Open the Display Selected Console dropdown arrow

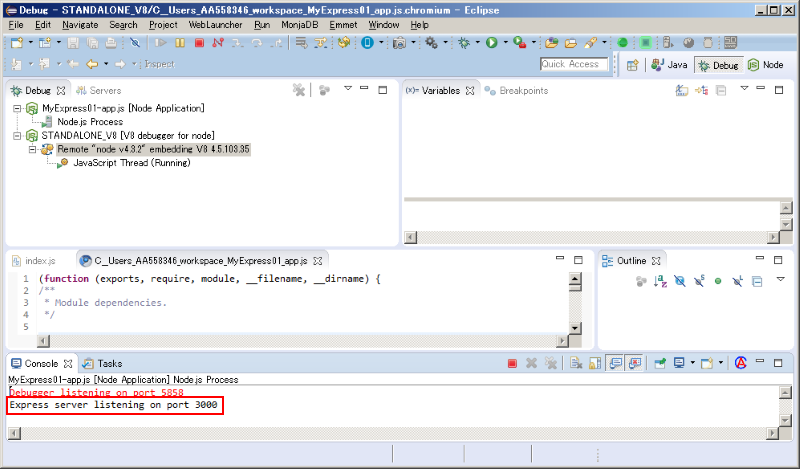click(x=692, y=362)
